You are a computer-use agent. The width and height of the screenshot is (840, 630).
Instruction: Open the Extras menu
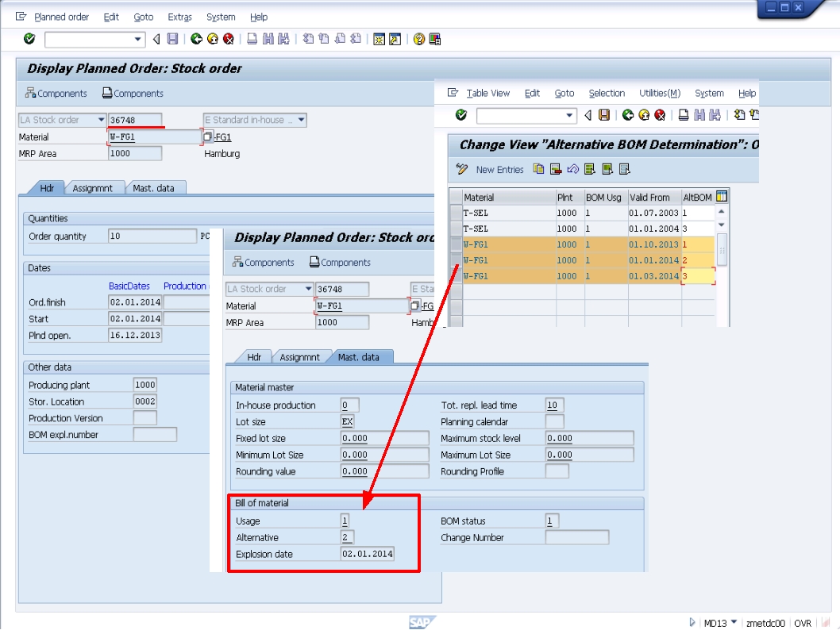coord(179,17)
